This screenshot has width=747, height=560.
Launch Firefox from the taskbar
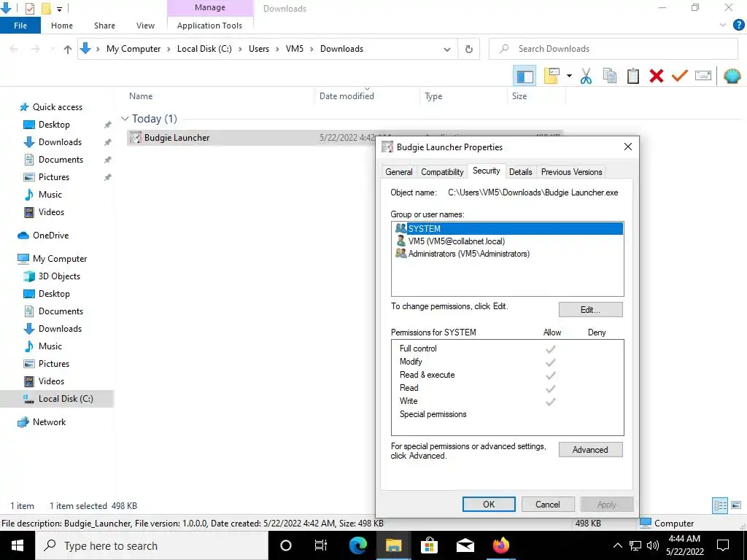[x=500, y=545]
